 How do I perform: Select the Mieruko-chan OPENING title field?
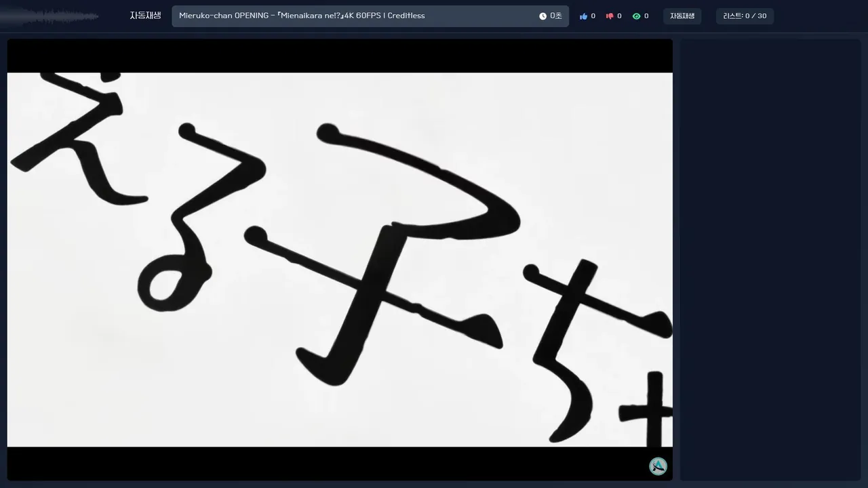coord(370,16)
